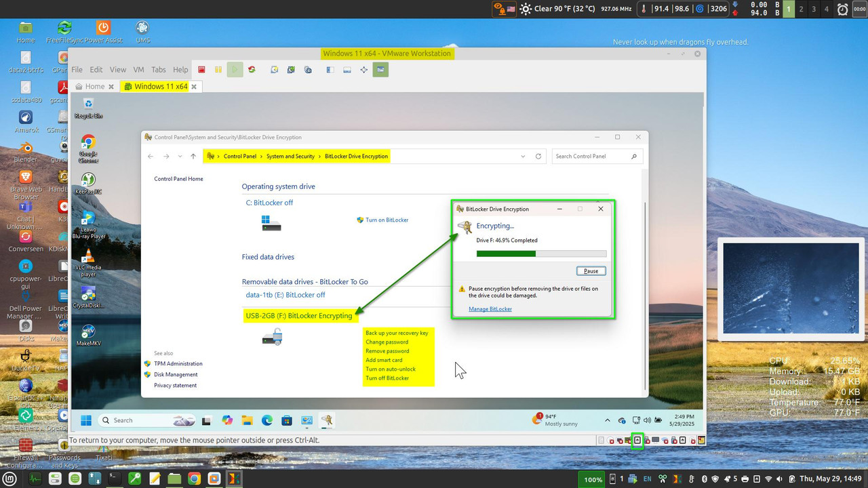868x488 pixels.
Task: Toggle the guest speaker volume icon
Action: [x=646, y=420]
